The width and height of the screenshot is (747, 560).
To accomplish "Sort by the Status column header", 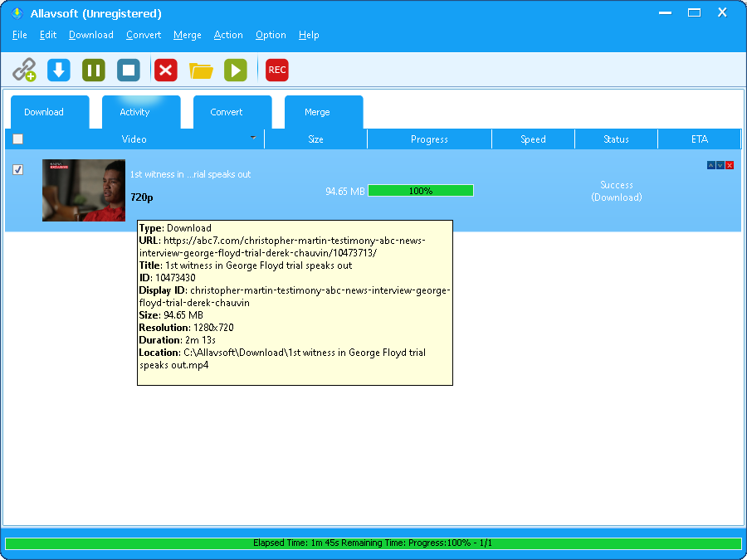I will pyautogui.click(x=616, y=139).
